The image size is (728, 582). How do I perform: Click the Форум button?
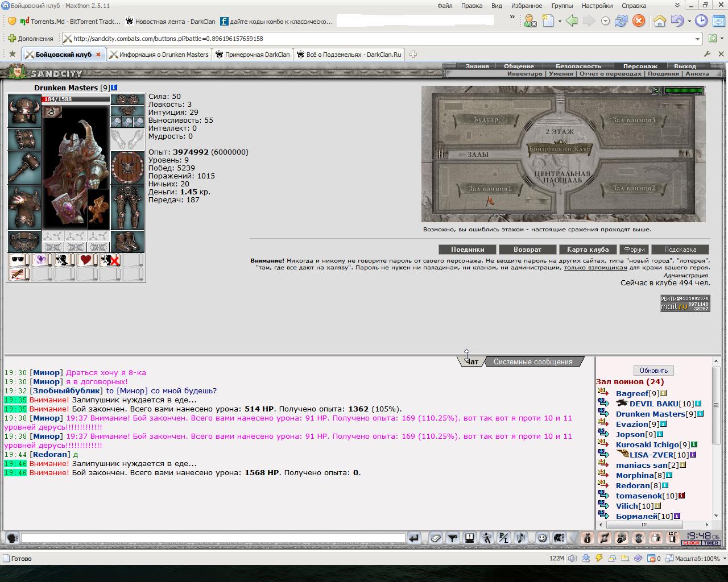click(634, 250)
